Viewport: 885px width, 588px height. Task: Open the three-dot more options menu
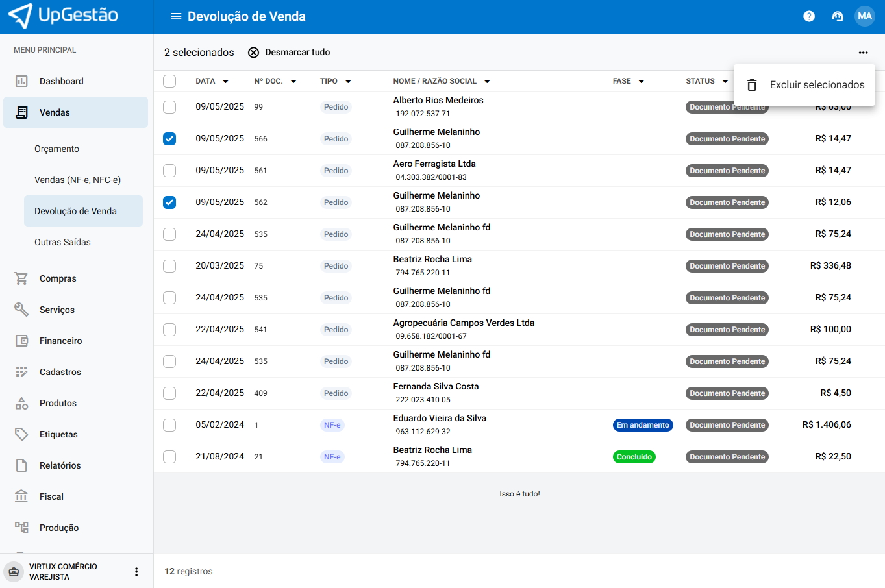pos(863,53)
